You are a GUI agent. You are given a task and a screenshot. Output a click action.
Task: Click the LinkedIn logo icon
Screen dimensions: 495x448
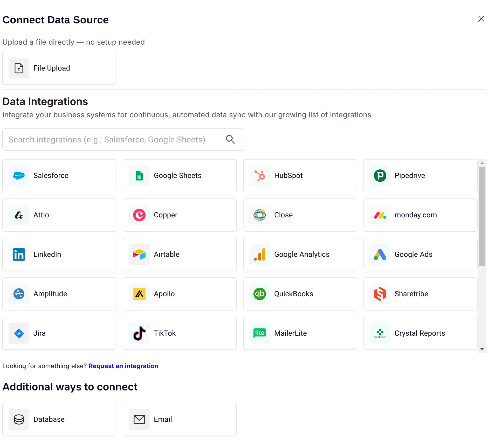19,254
